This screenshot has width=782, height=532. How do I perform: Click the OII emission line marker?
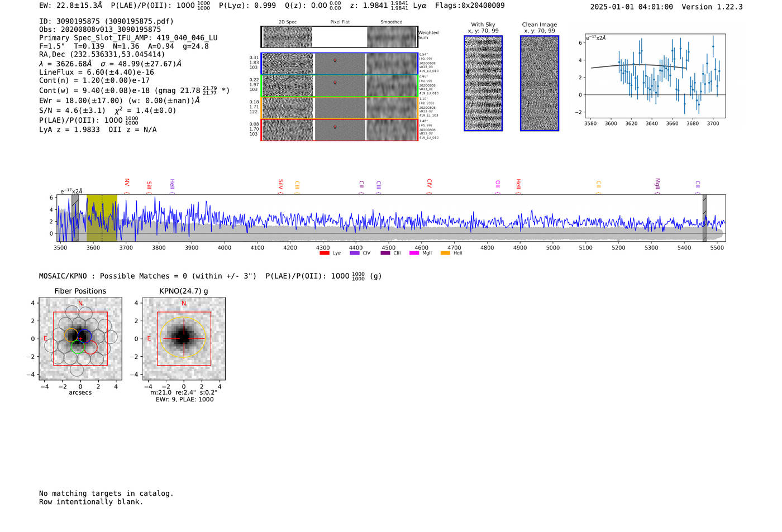498,185
